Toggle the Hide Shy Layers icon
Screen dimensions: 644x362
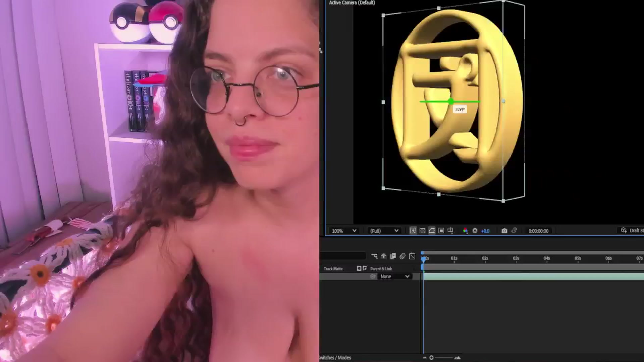(x=384, y=256)
